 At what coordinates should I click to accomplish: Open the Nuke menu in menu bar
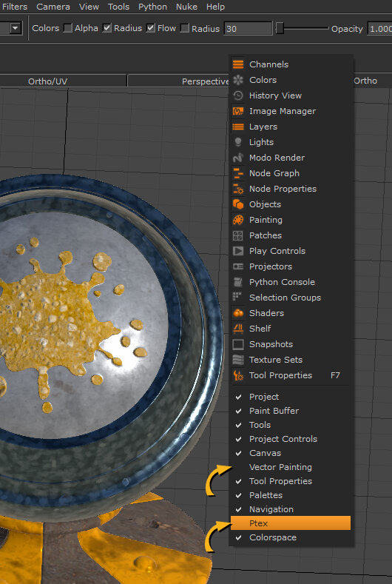[186, 7]
